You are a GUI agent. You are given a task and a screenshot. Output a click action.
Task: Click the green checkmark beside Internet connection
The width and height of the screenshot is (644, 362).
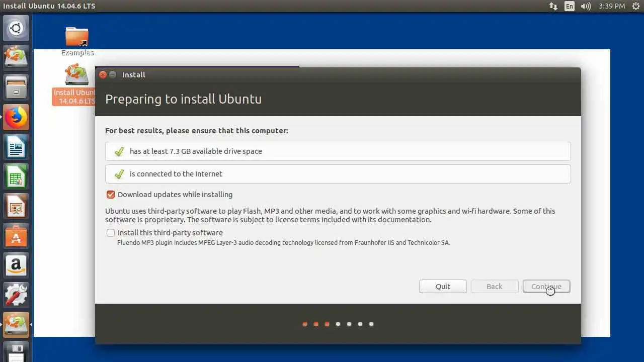click(119, 174)
